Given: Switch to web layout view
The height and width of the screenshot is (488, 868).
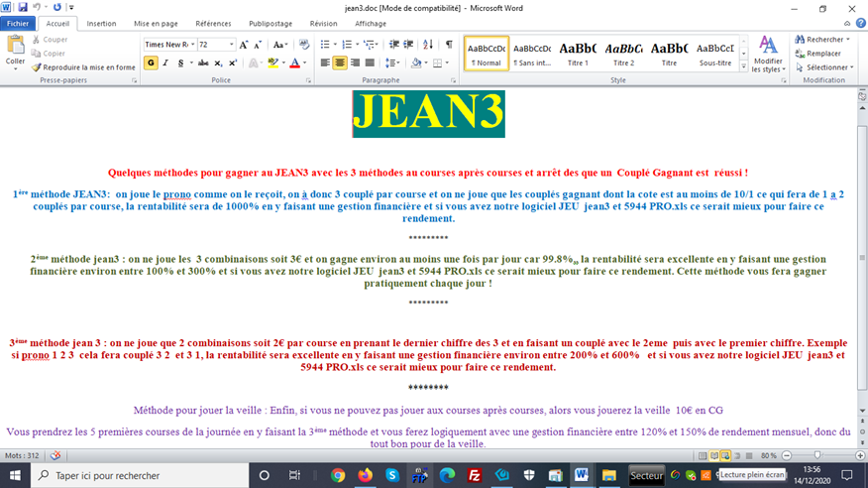Looking at the screenshot, I should click(725, 456).
